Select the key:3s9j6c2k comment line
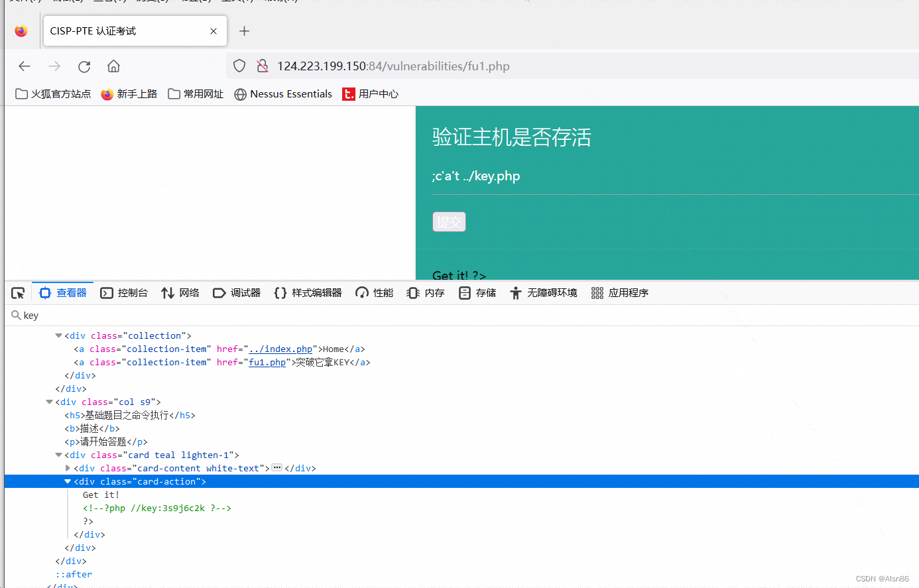This screenshot has width=919, height=588. click(157, 508)
